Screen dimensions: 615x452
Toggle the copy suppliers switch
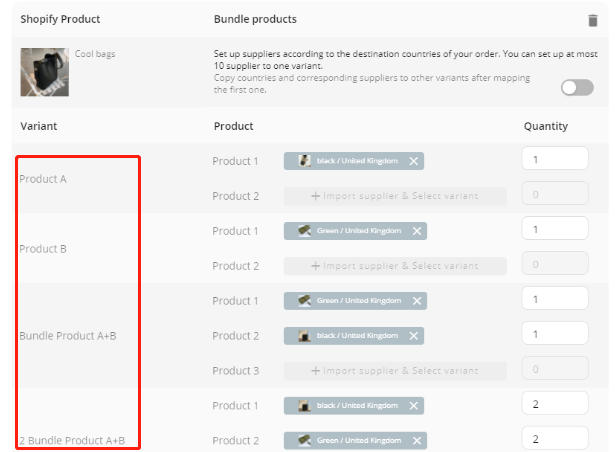(577, 88)
